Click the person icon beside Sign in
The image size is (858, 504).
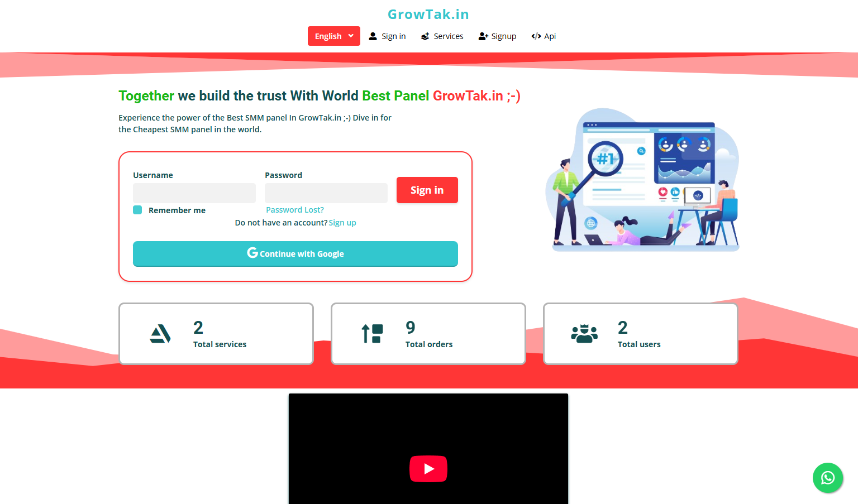click(373, 36)
